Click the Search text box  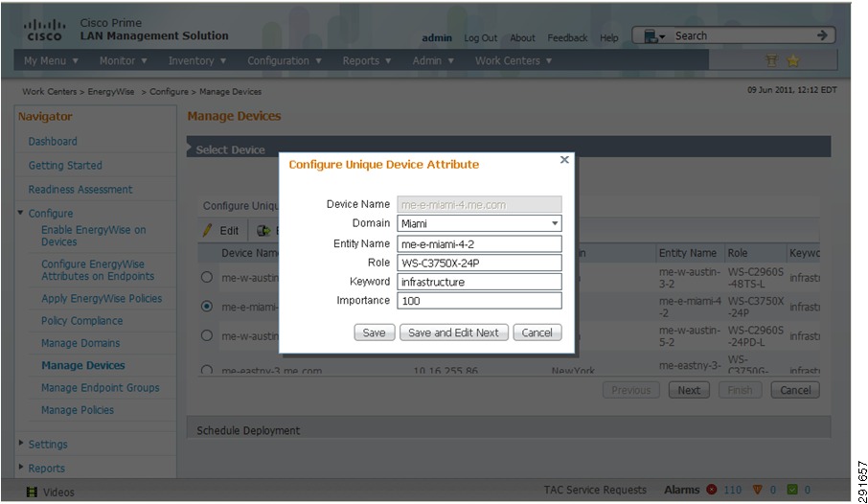tap(742, 35)
